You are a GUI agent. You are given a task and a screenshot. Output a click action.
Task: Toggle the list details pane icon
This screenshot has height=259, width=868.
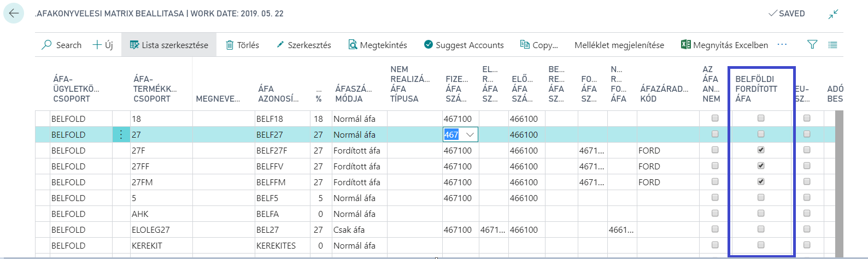(x=832, y=45)
